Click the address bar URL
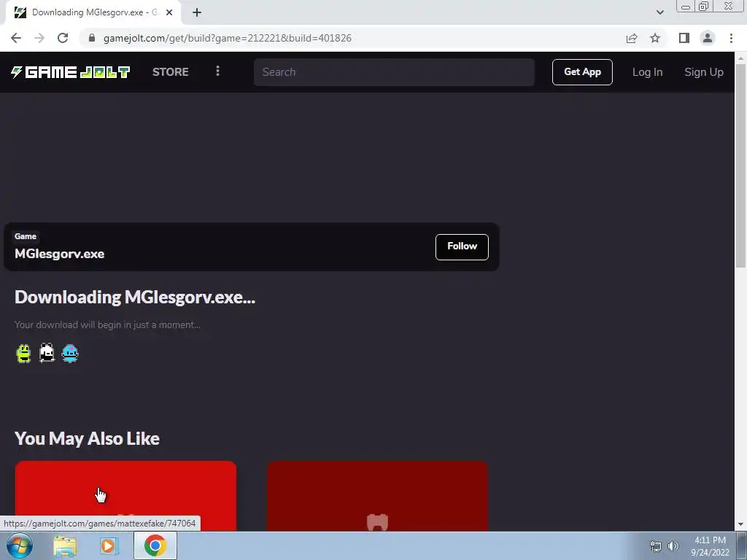This screenshot has height=560, width=747. [x=228, y=38]
